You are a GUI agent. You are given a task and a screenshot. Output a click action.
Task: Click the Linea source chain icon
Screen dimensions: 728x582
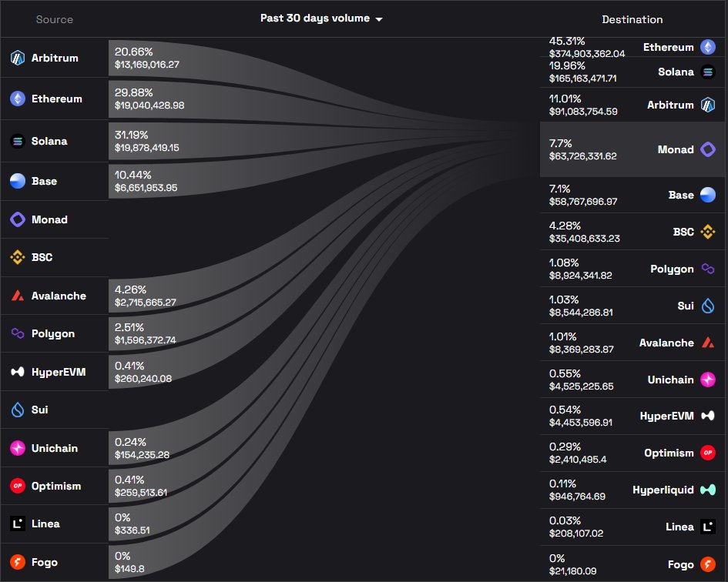18,523
